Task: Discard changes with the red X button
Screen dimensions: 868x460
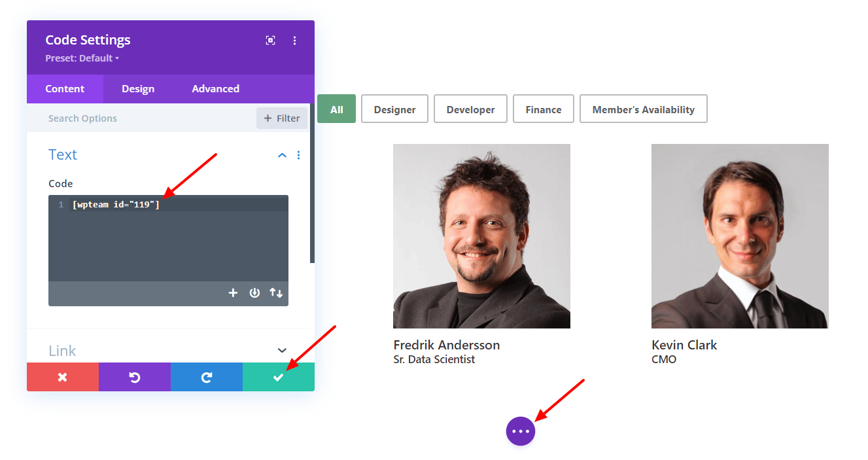Action: tap(63, 377)
